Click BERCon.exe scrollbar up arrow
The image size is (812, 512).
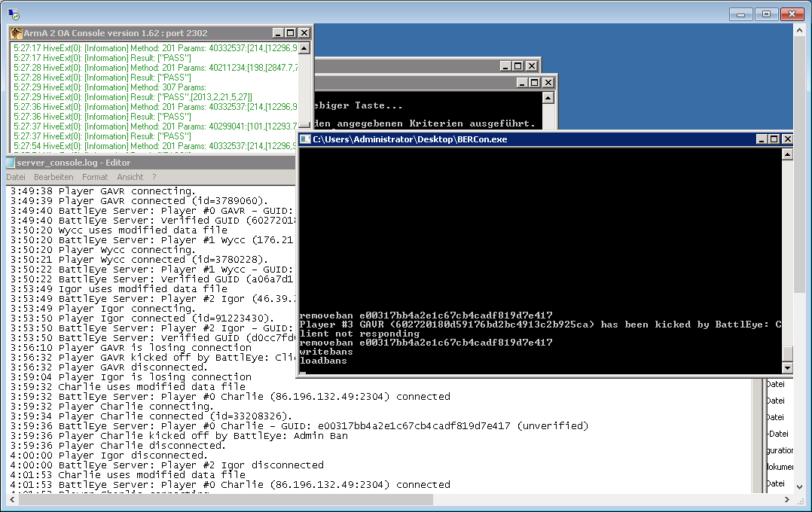coord(787,154)
